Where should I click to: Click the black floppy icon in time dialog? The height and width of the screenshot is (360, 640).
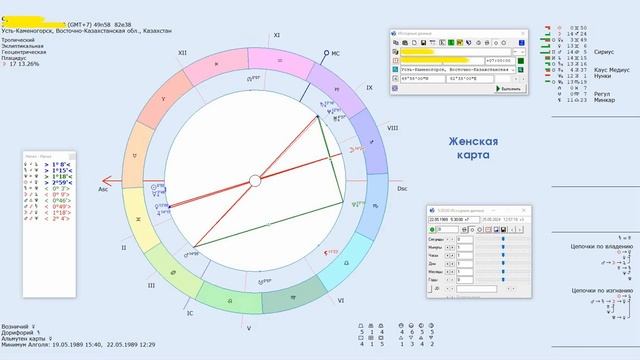[x=504, y=230]
